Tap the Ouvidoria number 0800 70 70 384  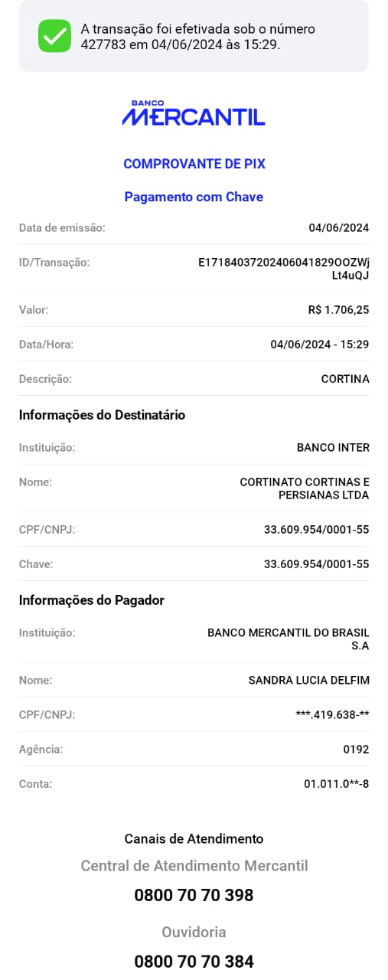tap(194, 961)
